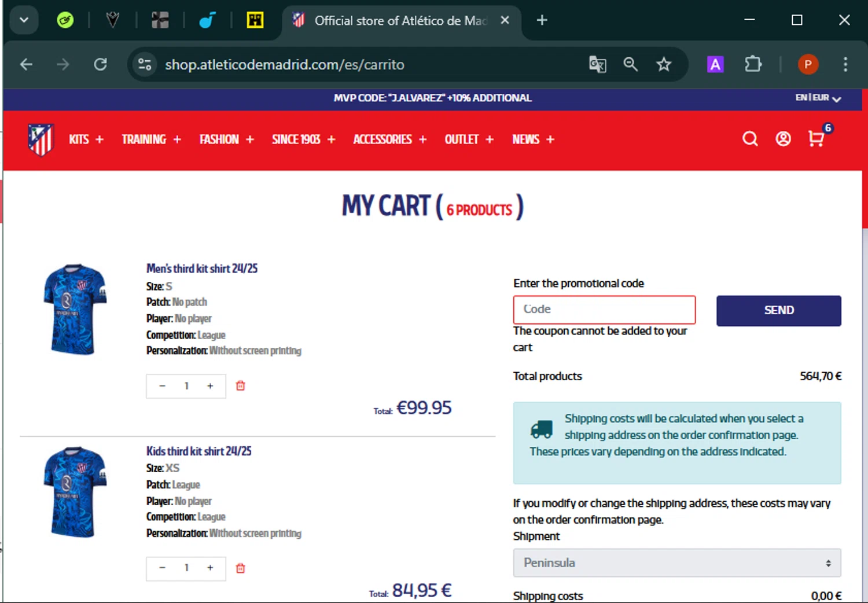Screen dimensions: 868x603
Task: Click the address bar URL
Action: (x=285, y=64)
